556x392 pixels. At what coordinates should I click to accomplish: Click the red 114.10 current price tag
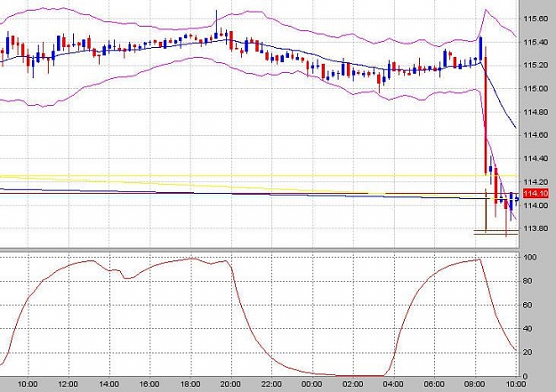click(536, 194)
